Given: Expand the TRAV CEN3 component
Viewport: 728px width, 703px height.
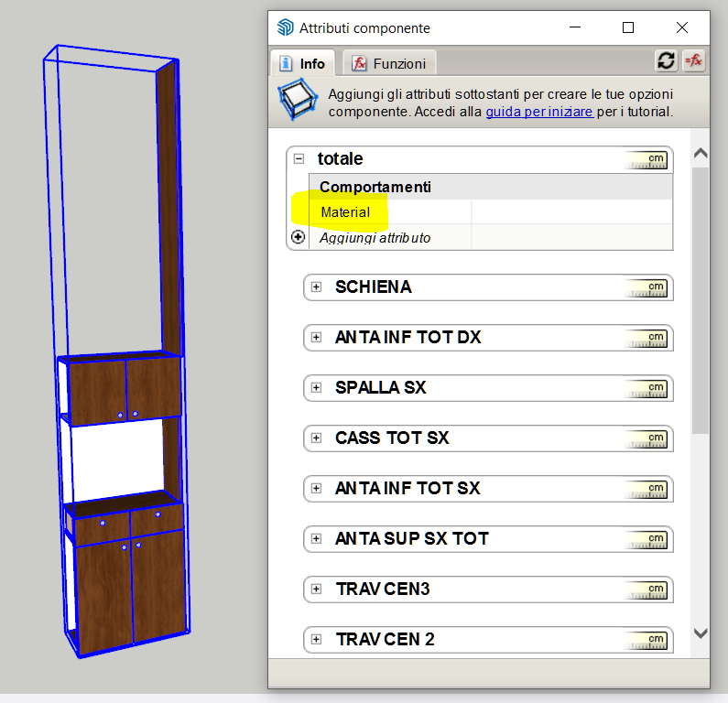Looking at the screenshot, I should pyautogui.click(x=316, y=589).
